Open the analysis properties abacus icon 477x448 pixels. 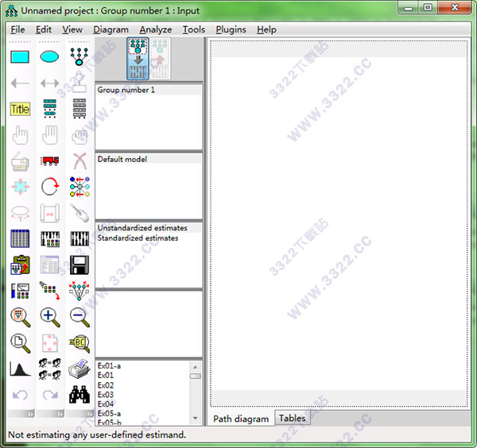click(x=49, y=238)
